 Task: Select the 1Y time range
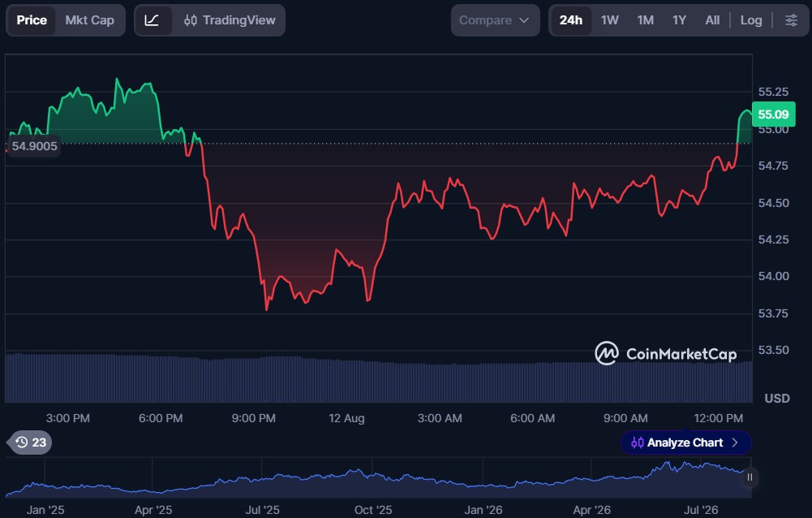click(x=679, y=20)
